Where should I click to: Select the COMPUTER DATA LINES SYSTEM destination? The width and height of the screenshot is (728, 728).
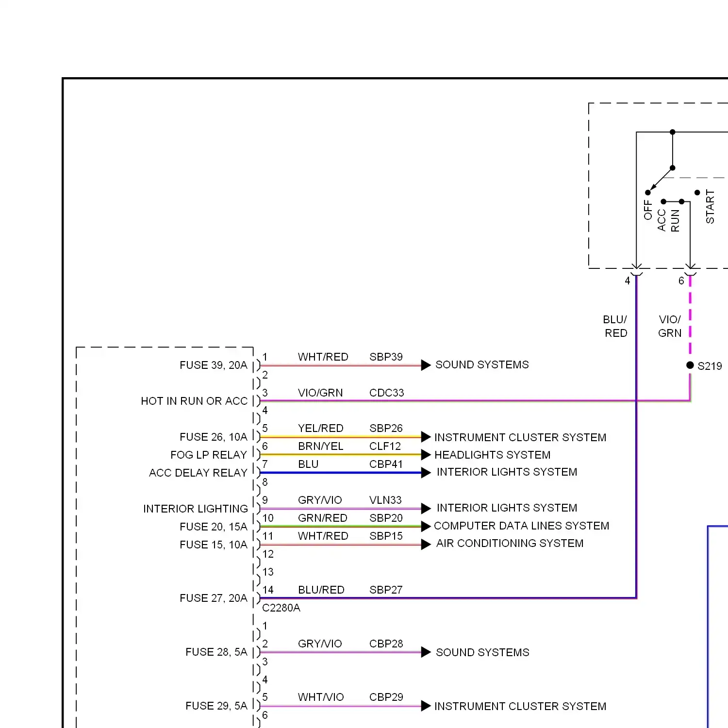521,526
